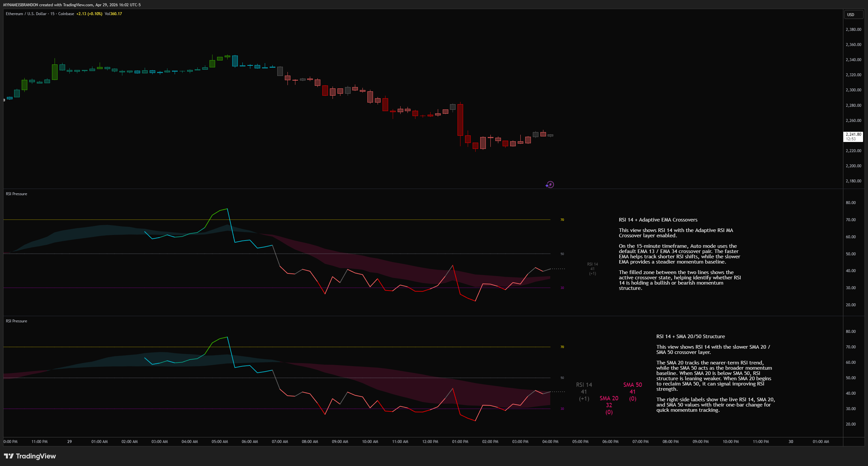The height and width of the screenshot is (466, 868).
Task: Click the 06:00 AM time axis label
Action: 250,442
